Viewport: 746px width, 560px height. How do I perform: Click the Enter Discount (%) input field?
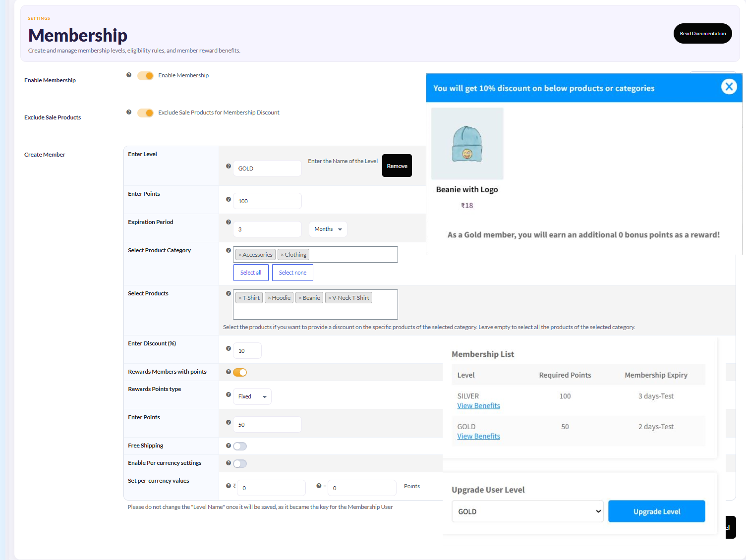[247, 350]
